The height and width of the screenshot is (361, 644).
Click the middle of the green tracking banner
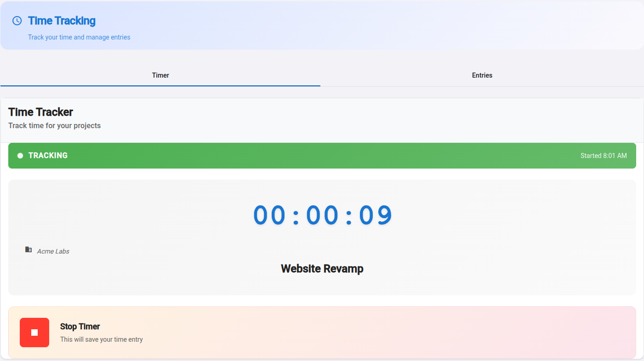click(322, 156)
